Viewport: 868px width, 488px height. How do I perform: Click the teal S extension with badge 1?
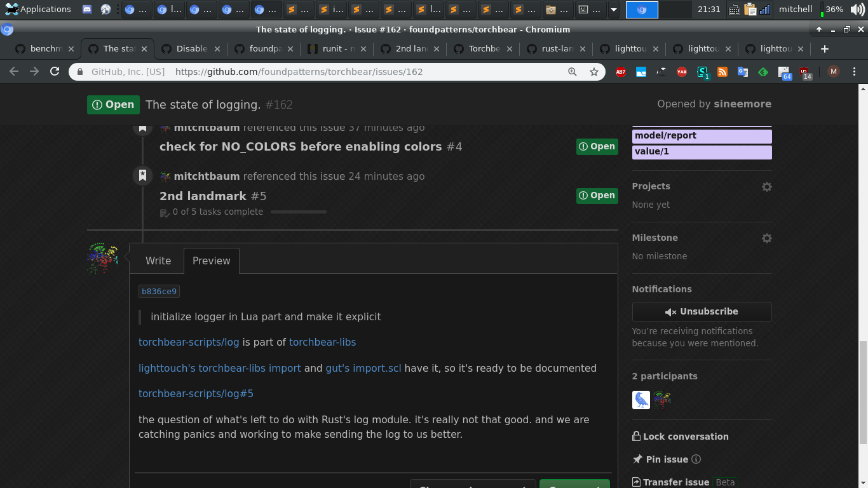pos(702,72)
